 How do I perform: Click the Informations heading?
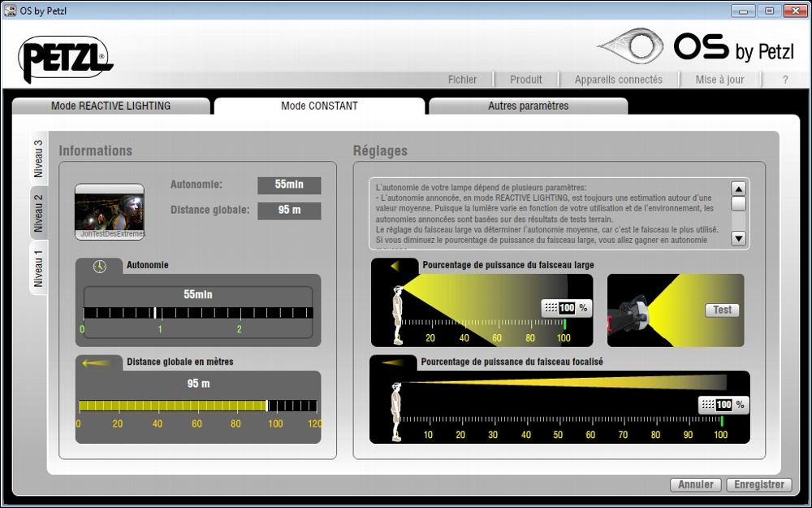(95, 151)
